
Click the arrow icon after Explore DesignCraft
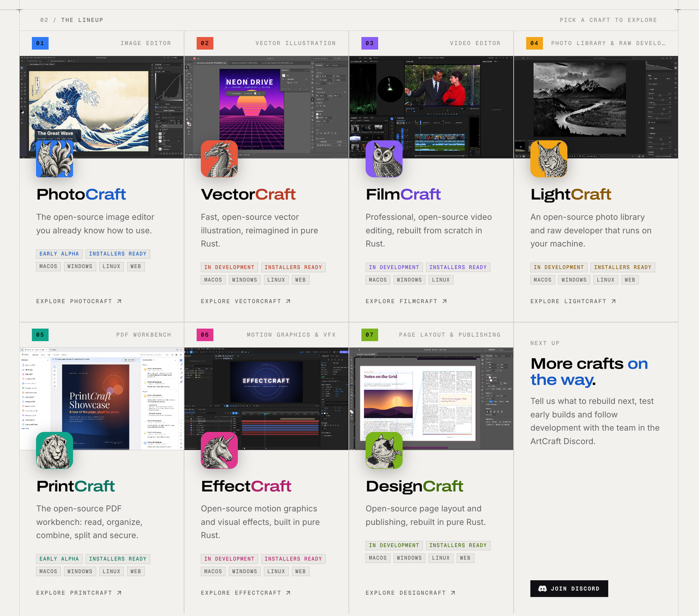(453, 593)
